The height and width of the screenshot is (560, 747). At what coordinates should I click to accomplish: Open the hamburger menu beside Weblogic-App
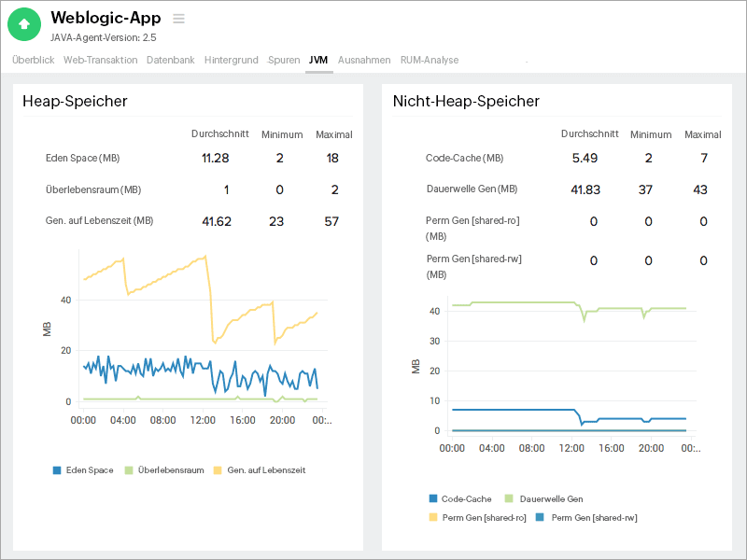(x=178, y=19)
